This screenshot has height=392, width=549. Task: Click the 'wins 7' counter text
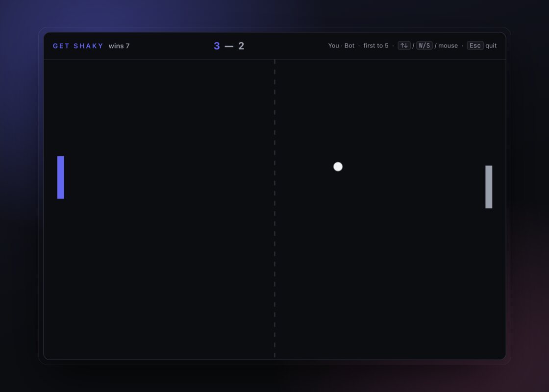click(119, 46)
